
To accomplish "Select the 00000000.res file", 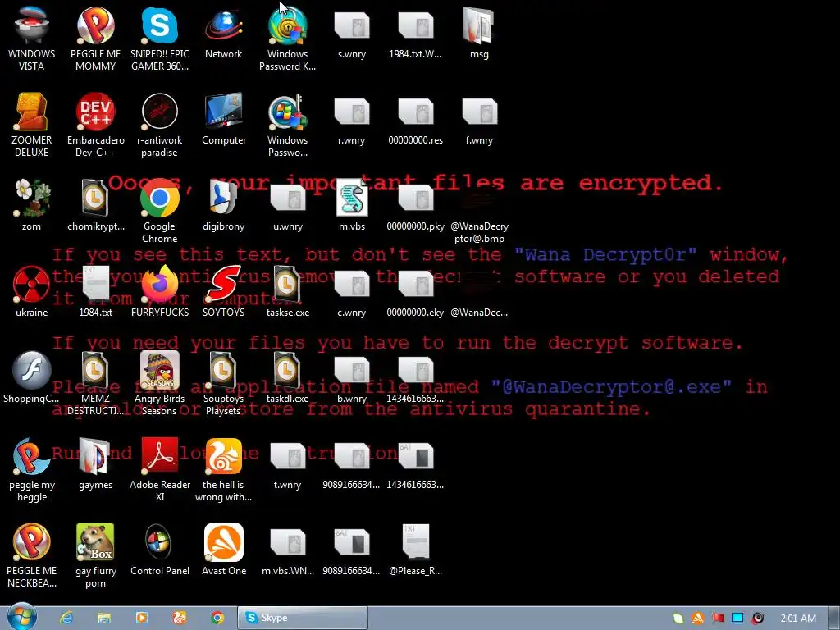I will 415,119.
